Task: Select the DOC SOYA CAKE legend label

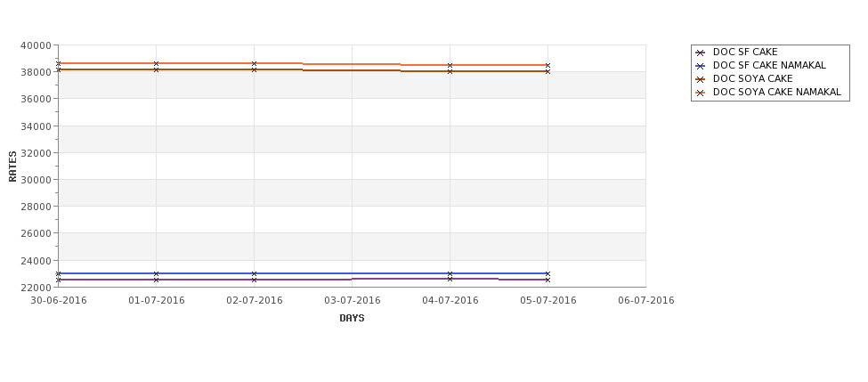Action: click(753, 78)
